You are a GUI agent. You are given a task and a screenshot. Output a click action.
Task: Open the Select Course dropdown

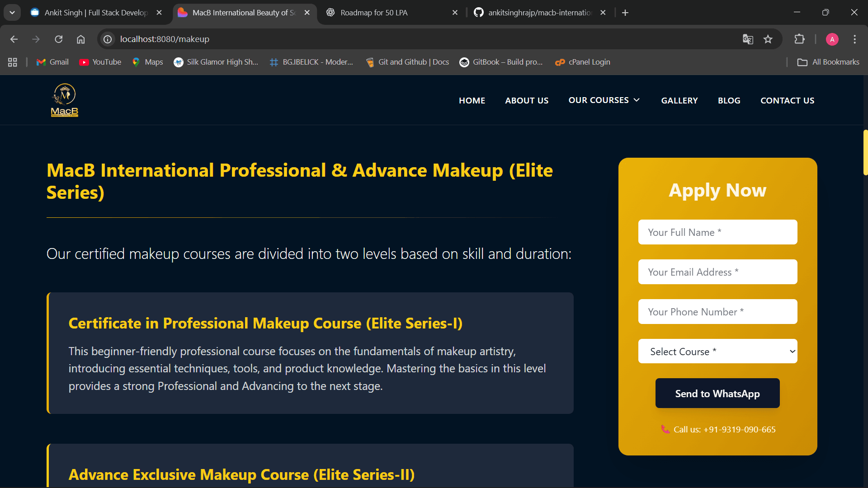pos(717,352)
